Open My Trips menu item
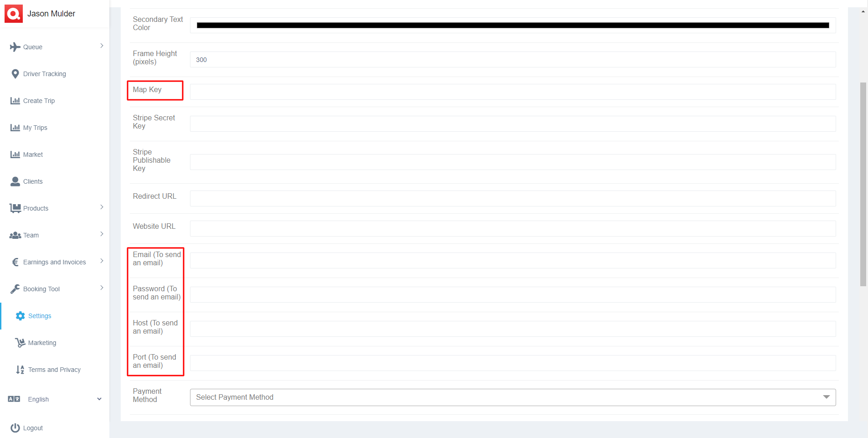868x438 pixels. pos(35,128)
